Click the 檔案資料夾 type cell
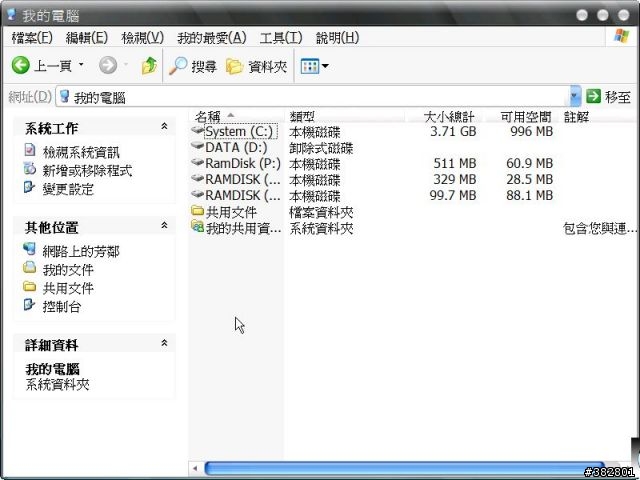Image resolution: width=640 pixels, height=480 pixels. [x=321, y=212]
